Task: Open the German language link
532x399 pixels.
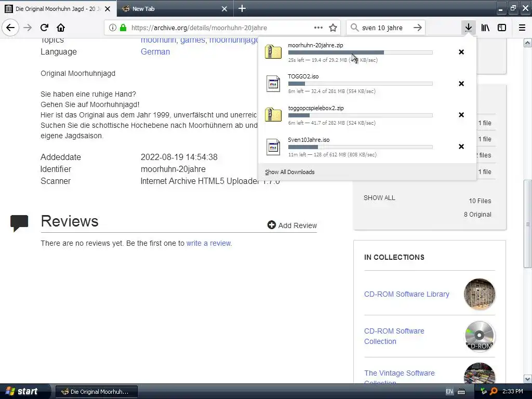Action: (x=155, y=51)
